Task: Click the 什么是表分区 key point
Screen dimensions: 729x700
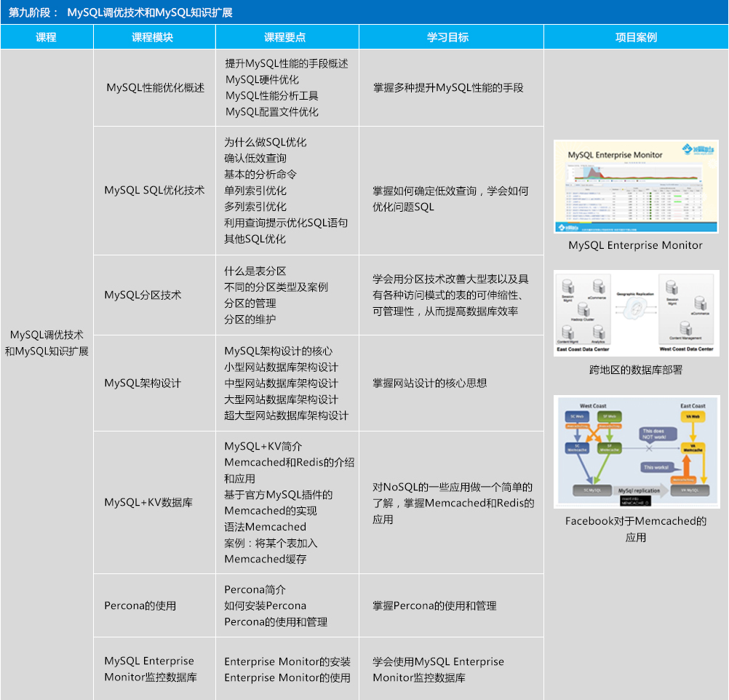Action: pyautogui.click(x=255, y=271)
